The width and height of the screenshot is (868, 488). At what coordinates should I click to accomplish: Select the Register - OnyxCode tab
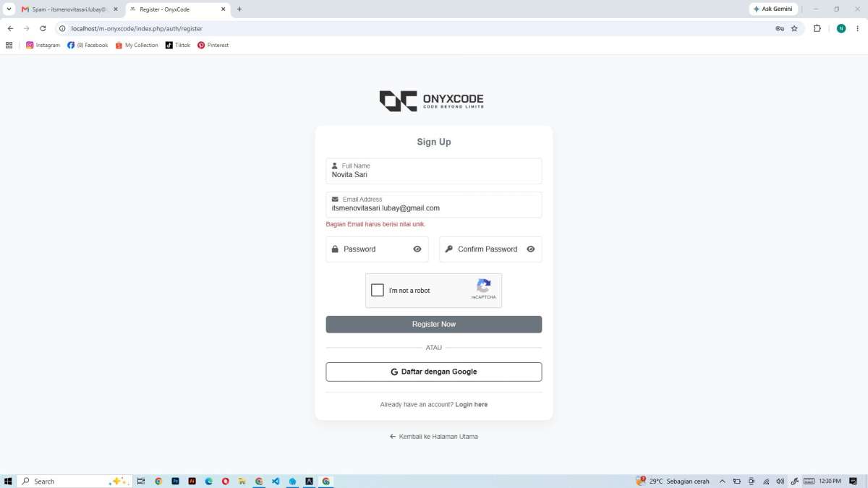click(177, 9)
